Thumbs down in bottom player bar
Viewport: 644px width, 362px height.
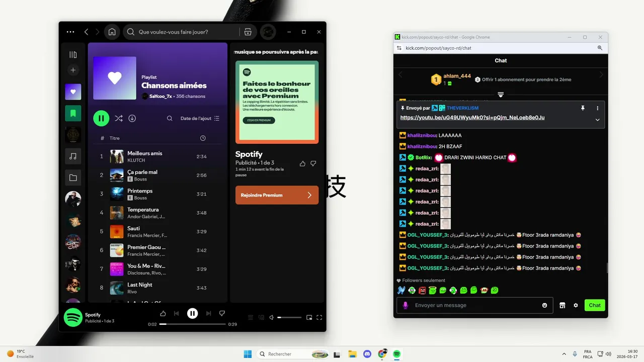[222, 313]
